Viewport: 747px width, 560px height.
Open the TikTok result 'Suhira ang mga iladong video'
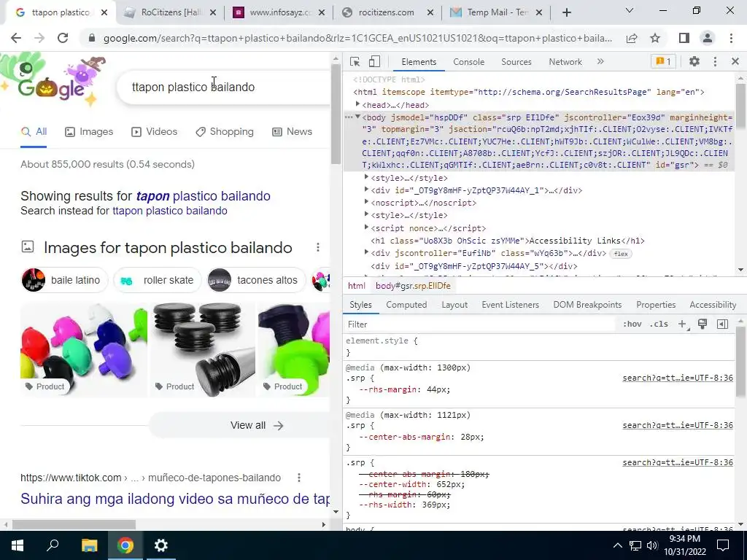(175, 499)
